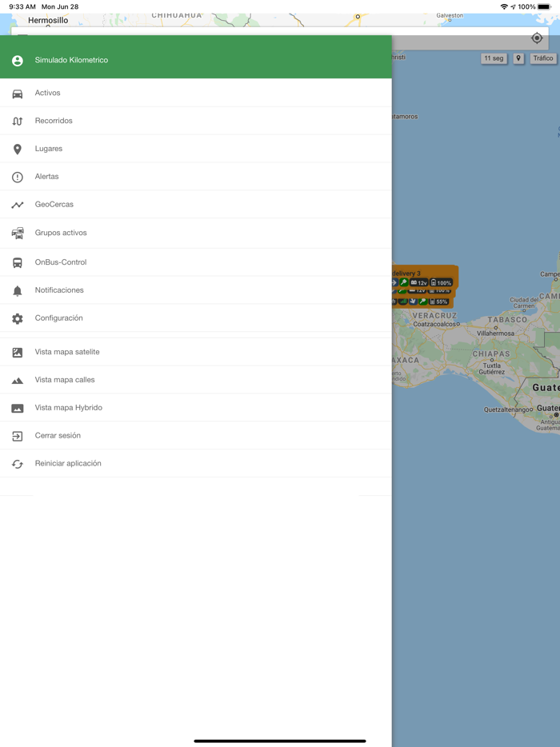Open the Simulado Kilometrico account header

tap(196, 57)
